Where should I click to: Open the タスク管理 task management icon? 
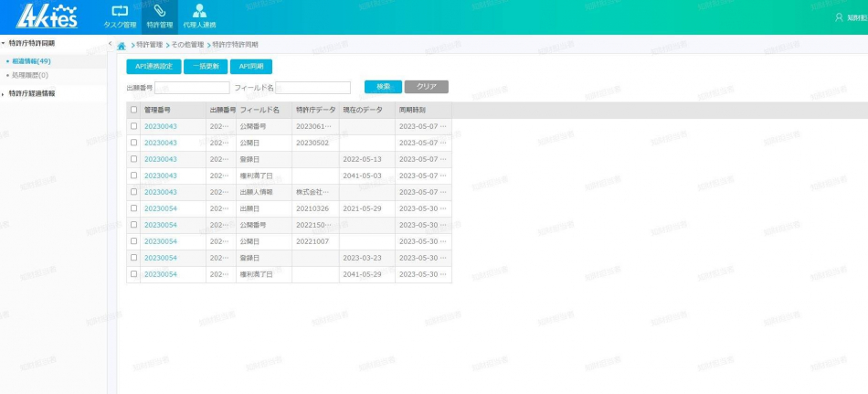tap(119, 11)
